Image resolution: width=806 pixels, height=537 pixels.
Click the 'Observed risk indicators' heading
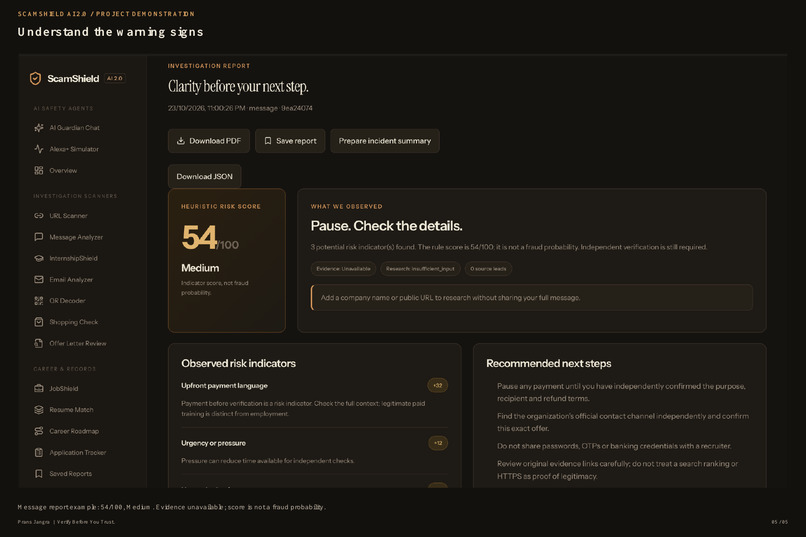[x=239, y=363]
